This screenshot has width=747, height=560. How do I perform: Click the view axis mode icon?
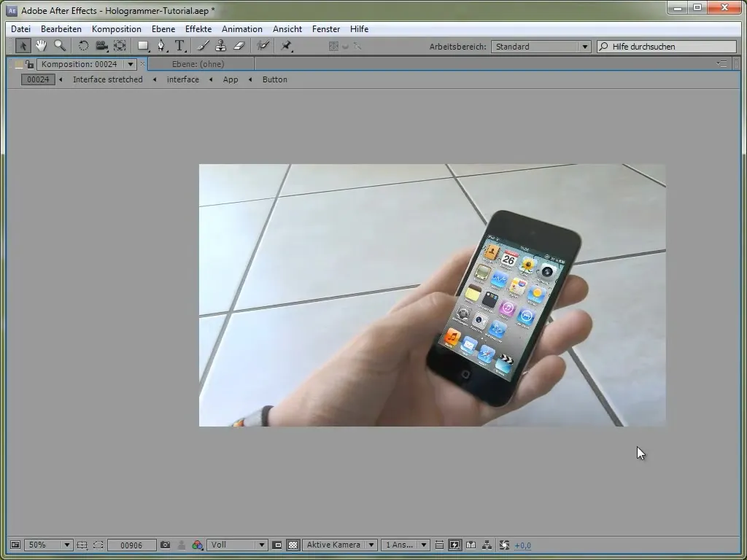[357, 46]
